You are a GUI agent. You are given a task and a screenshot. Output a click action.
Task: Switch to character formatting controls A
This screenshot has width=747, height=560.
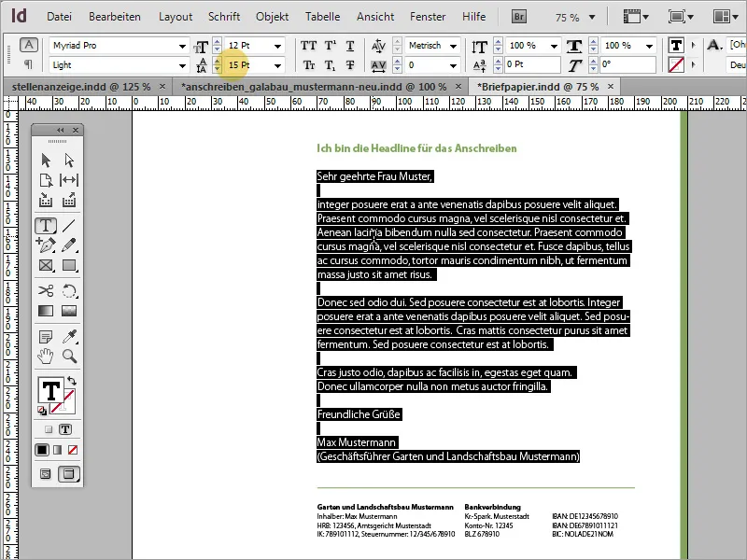click(x=29, y=45)
